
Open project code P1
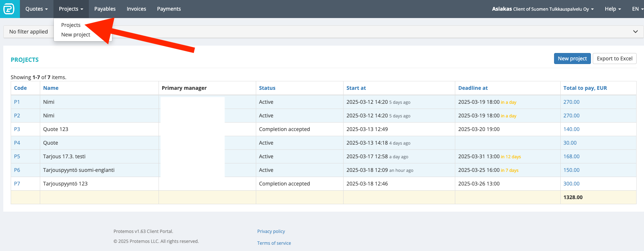pyautogui.click(x=17, y=102)
